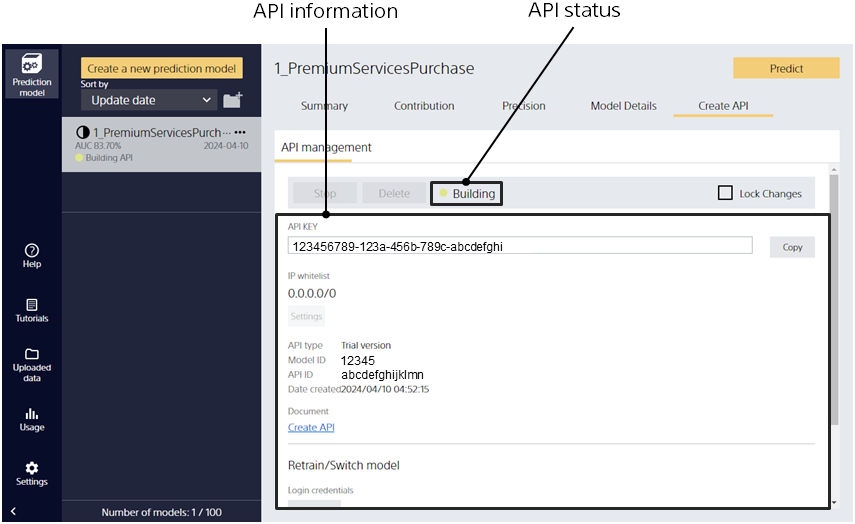The width and height of the screenshot is (855, 524).
Task: Open the Settings gear in sidebar
Action: tap(32, 473)
